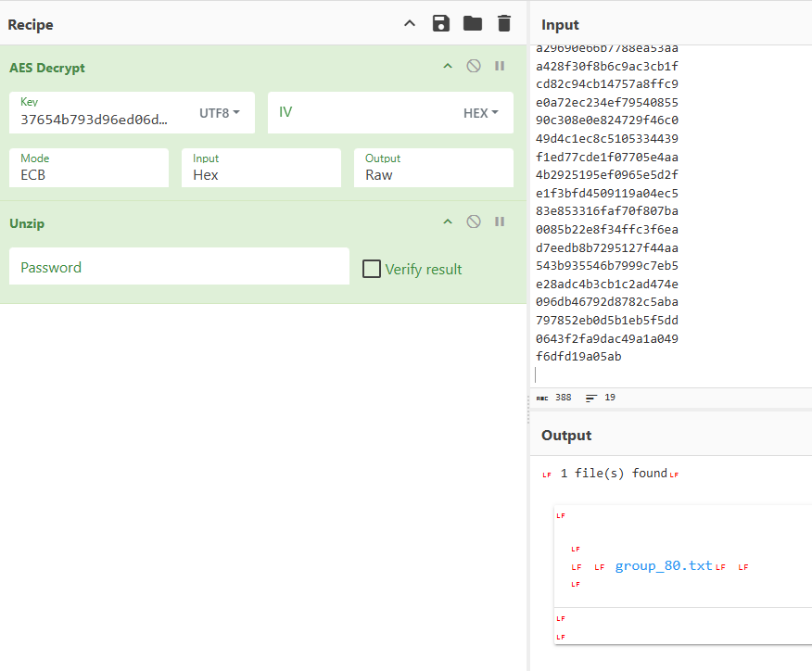Click the AES Key input field
Screen dimensions: 812x671
(x=97, y=119)
